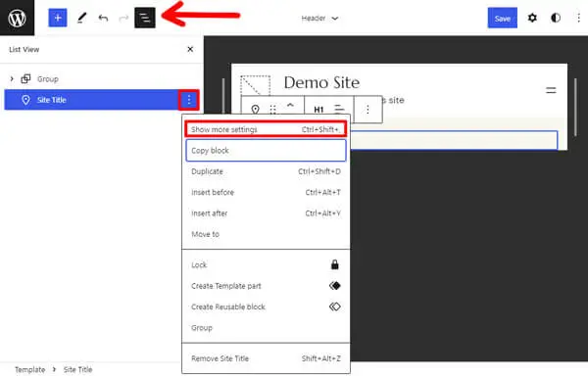This screenshot has height=376, width=588.
Task: Choose Copy block from the menu
Action: 266,151
